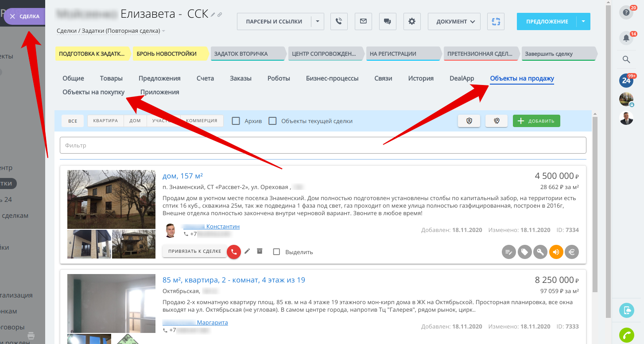Click the green ДОБАВИТЬ button

pyautogui.click(x=536, y=121)
